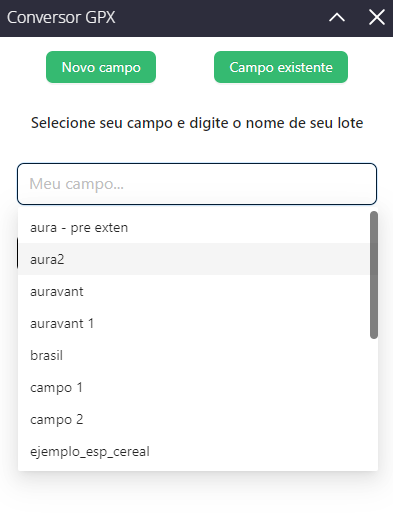Select the ejemplo_esp_cereal field

pos(194,451)
